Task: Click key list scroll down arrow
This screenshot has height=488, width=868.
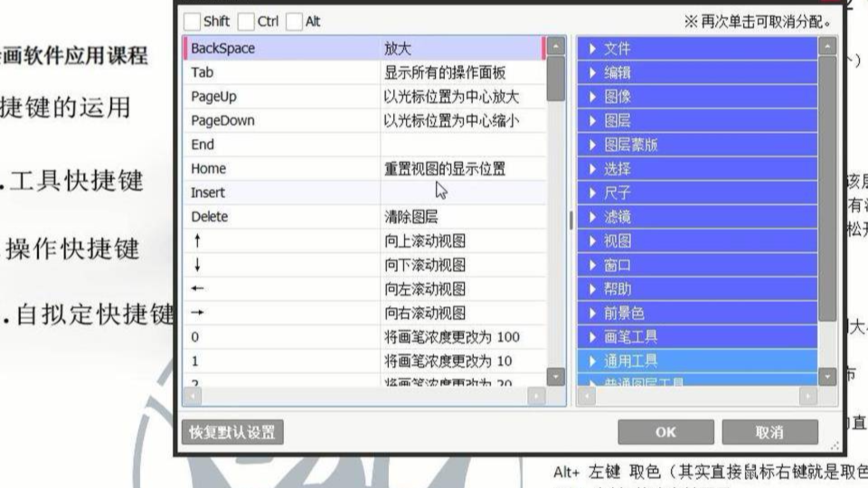Action: coord(556,376)
